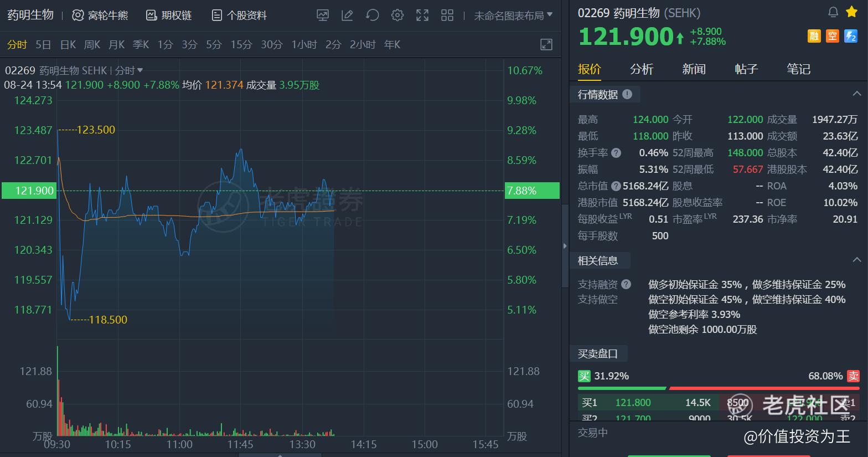Select the 30分 interval

[271, 45]
